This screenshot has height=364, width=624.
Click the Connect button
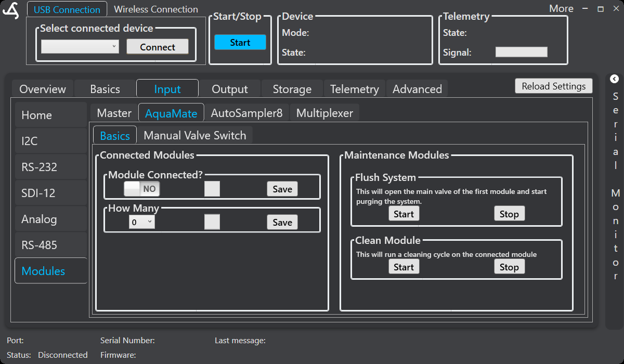(x=158, y=47)
